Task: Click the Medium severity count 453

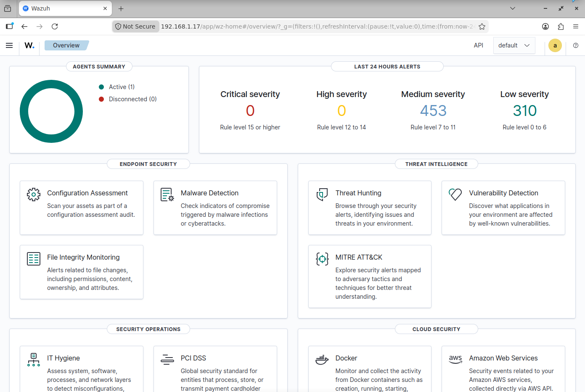Action: click(433, 111)
